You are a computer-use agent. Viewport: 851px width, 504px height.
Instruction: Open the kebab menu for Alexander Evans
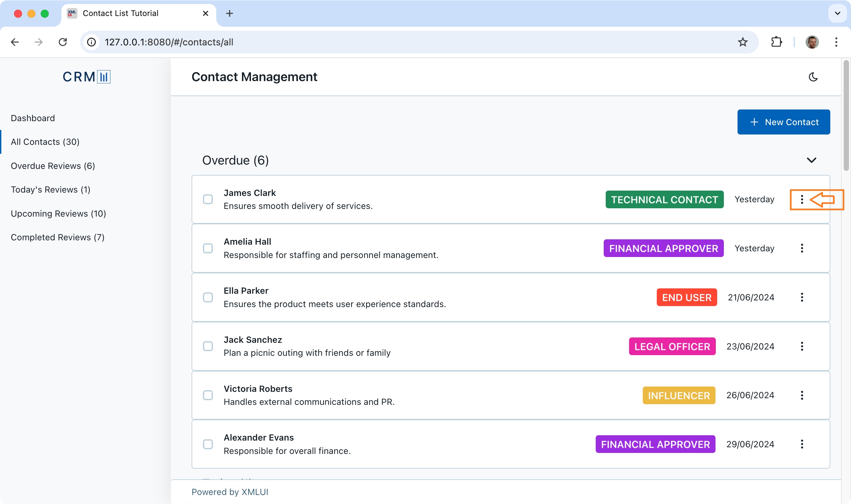click(x=802, y=444)
